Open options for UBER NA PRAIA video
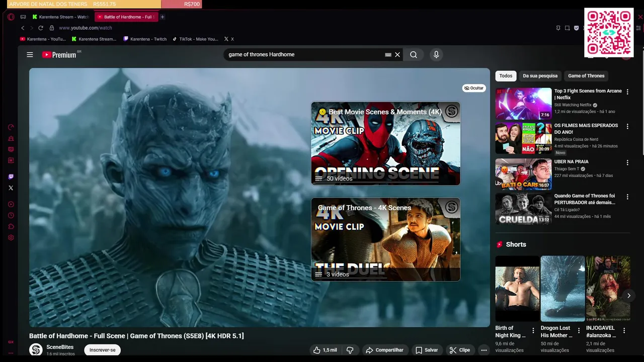Screen dimensions: 644x362 click(x=627, y=163)
